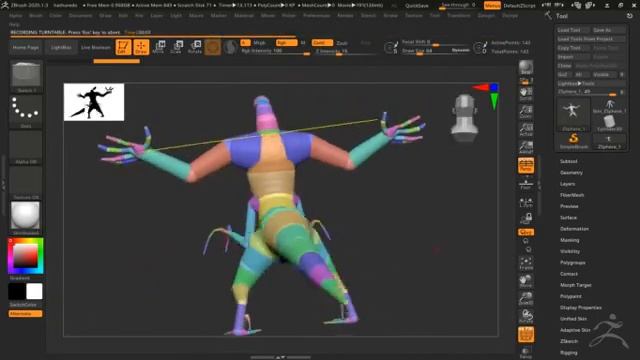The width and height of the screenshot is (640, 360).
Task: Activate the Edit mode button
Action: 123,47
